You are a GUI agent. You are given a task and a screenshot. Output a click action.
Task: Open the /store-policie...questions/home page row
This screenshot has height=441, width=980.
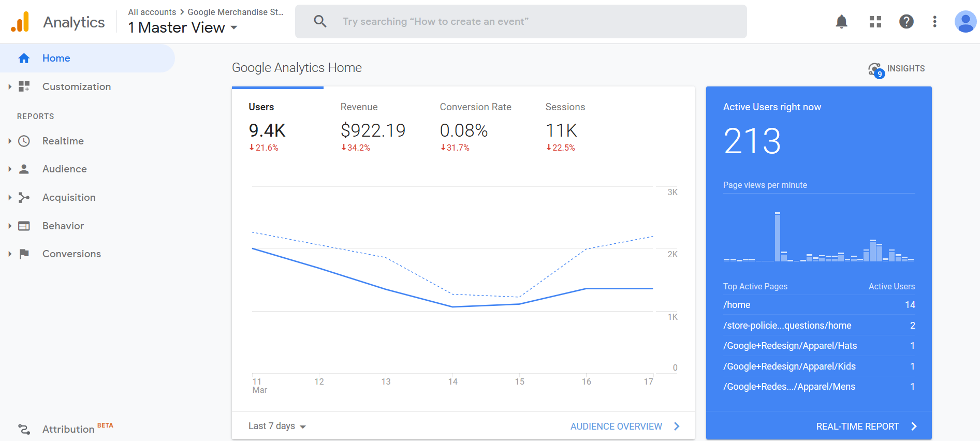[x=819, y=325]
